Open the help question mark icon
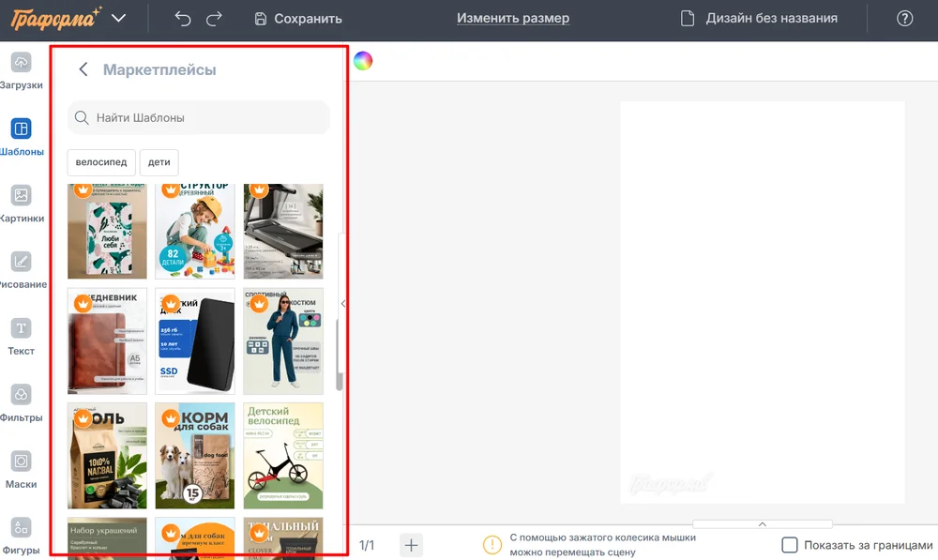The width and height of the screenshot is (938, 560). point(904,19)
